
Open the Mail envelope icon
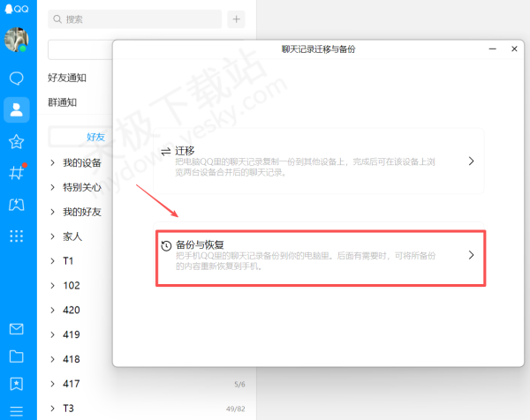16,329
